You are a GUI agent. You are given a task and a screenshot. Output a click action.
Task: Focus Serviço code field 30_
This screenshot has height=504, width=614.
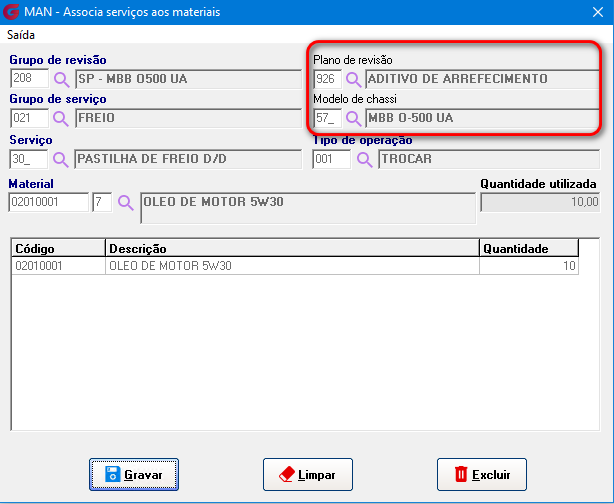pyautogui.click(x=29, y=159)
